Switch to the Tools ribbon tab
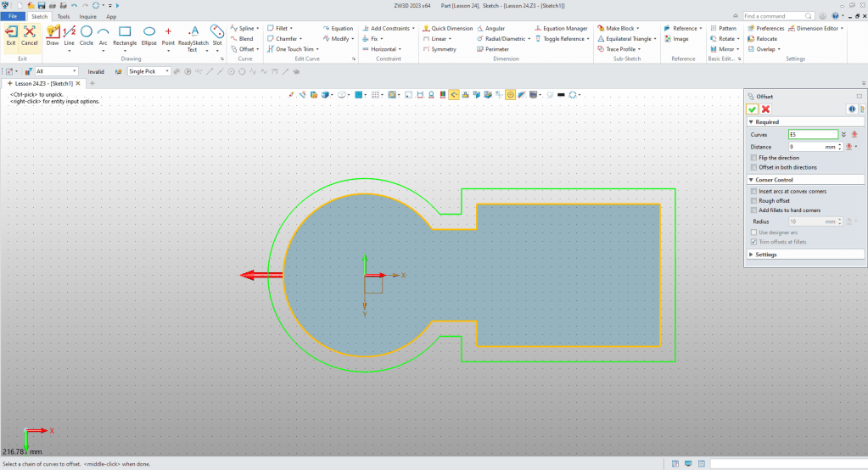The height and width of the screenshot is (470, 868). point(64,16)
